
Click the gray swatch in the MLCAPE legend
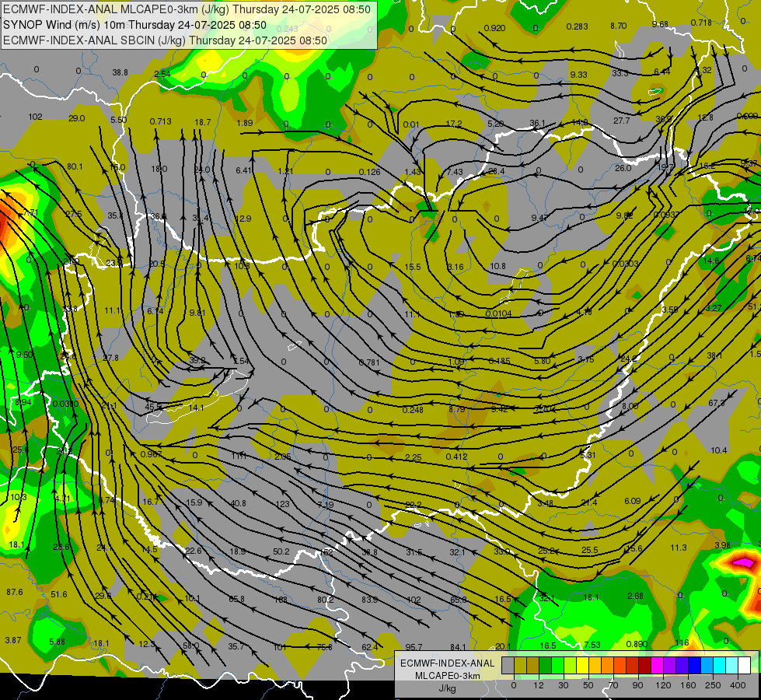click(508, 665)
